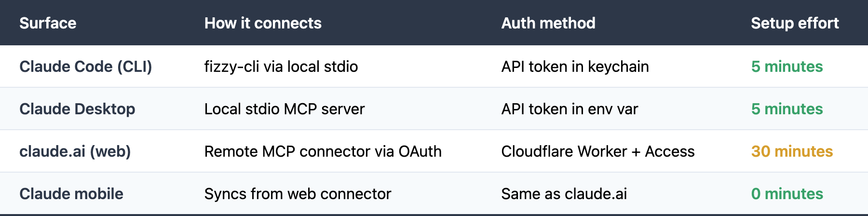Image resolution: width=868 pixels, height=216 pixels.
Task: Click the '0 minutes' setup effort value
Action: tap(787, 194)
